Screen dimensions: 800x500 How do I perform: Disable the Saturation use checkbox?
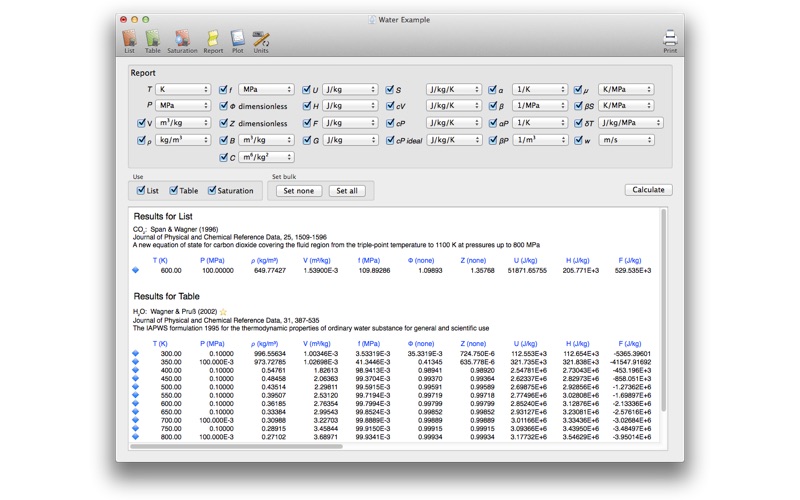click(212, 190)
